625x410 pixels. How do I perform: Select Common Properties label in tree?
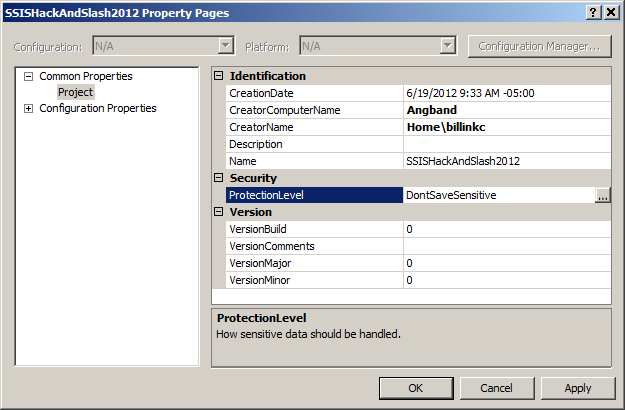click(x=86, y=76)
